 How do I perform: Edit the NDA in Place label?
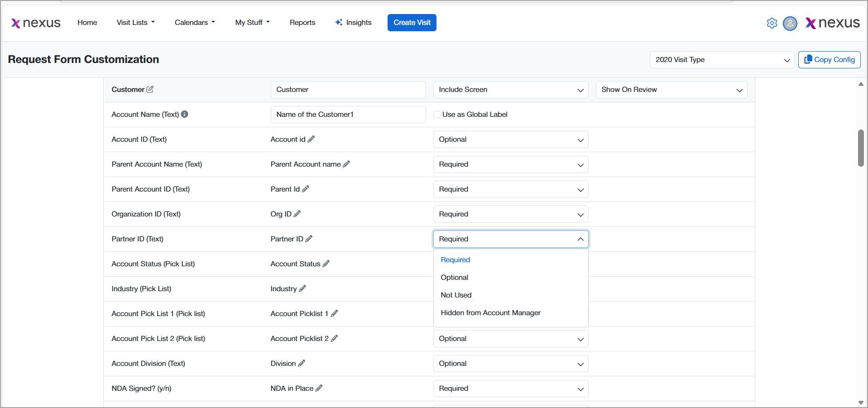[x=319, y=388]
